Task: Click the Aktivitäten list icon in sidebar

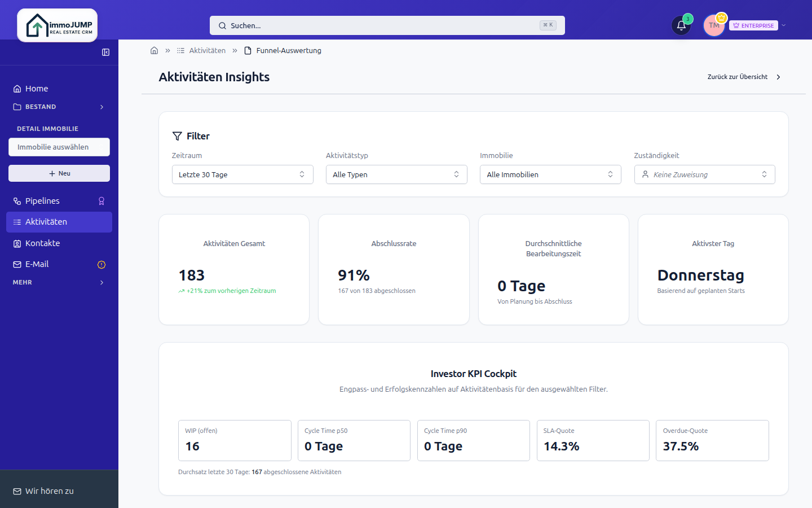Action: [17, 222]
